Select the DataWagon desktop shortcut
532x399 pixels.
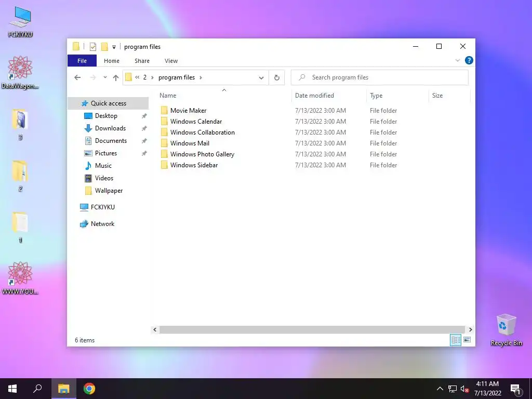(x=20, y=73)
